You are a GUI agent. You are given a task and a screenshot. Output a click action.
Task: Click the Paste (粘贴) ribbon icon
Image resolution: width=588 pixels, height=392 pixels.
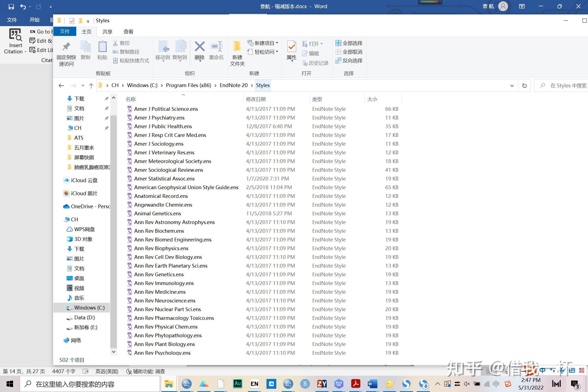coord(102,50)
